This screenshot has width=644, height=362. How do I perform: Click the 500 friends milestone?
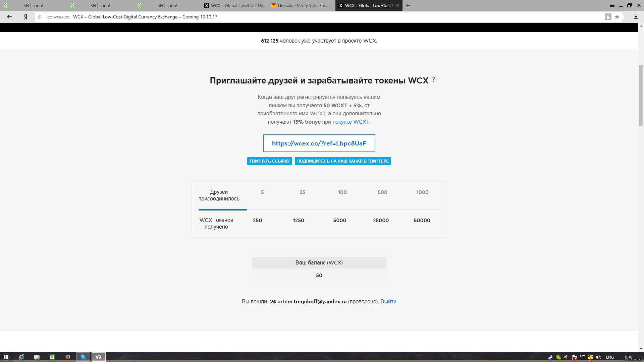tap(382, 192)
